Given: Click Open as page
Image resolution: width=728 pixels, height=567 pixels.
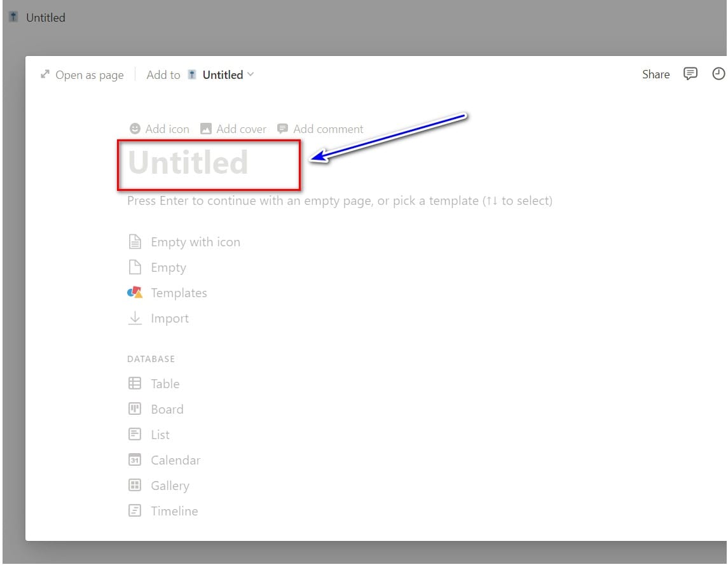Looking at the screenshot, I should pos(82,75).
